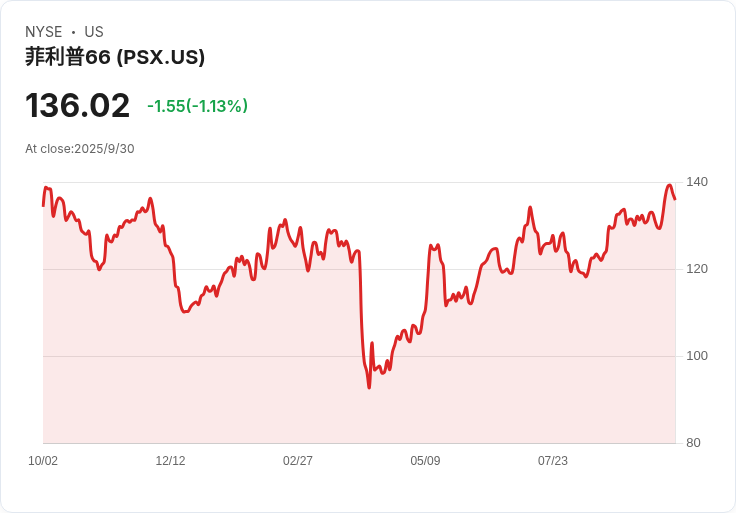This screenshot has height=513, width=736.
Task: Click the US market label
Action: pos(94,32)
